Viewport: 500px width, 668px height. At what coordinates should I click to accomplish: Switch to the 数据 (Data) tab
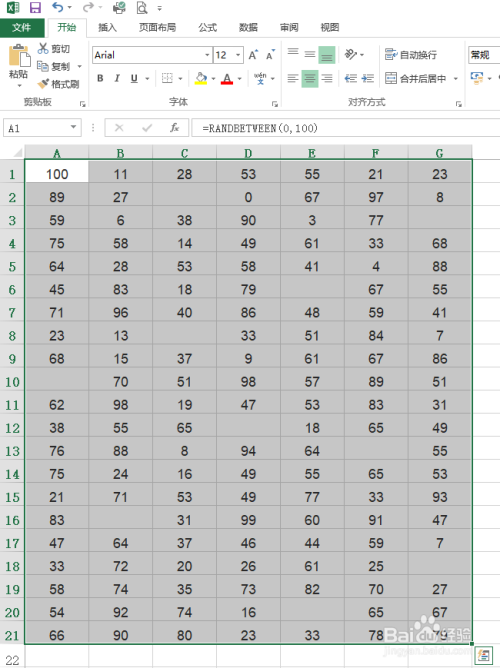[x=248, y=28]
